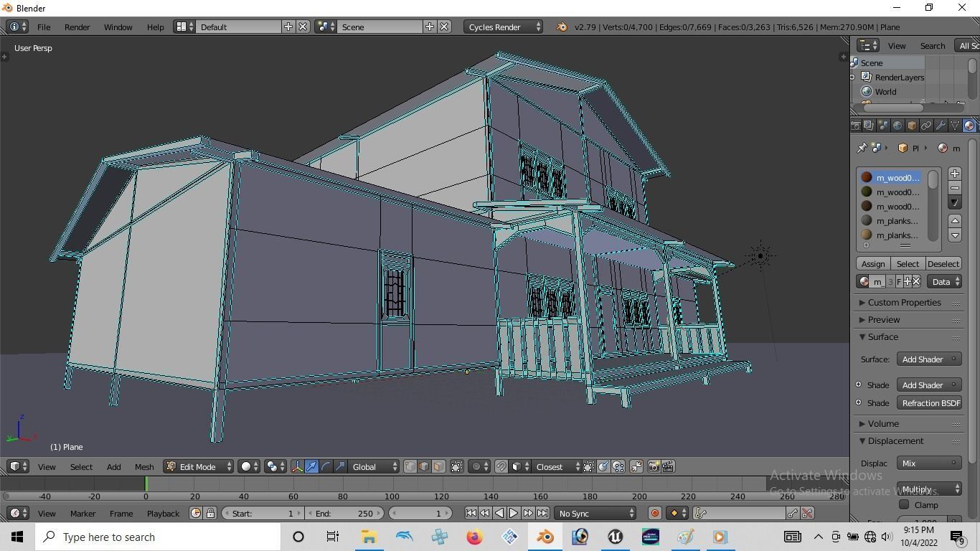The height and width of the screenshot is (551, 980).
Task: Select the scale manipulator icon
Action: (x=340, y=466)
